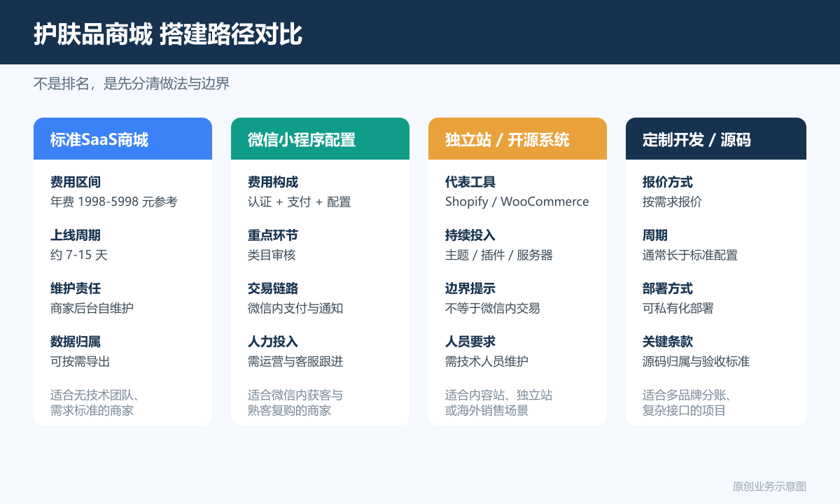
Task: Click the 费用构成 label
Action: pyautogui.click(x=273, y=182)
